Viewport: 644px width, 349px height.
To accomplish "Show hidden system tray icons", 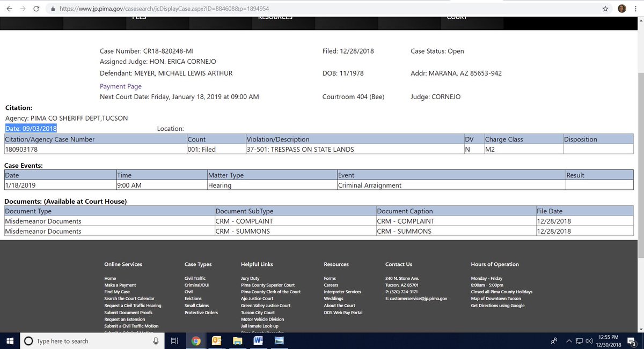I will click(x=568, y=341).
